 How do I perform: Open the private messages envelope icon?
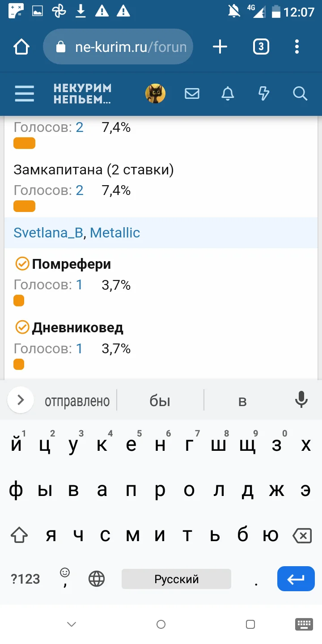point(192,93)
